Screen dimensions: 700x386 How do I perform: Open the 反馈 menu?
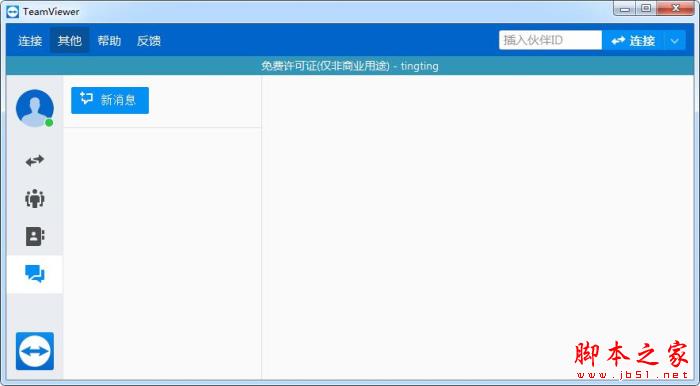pyautogui.click(x=149, y=41)
